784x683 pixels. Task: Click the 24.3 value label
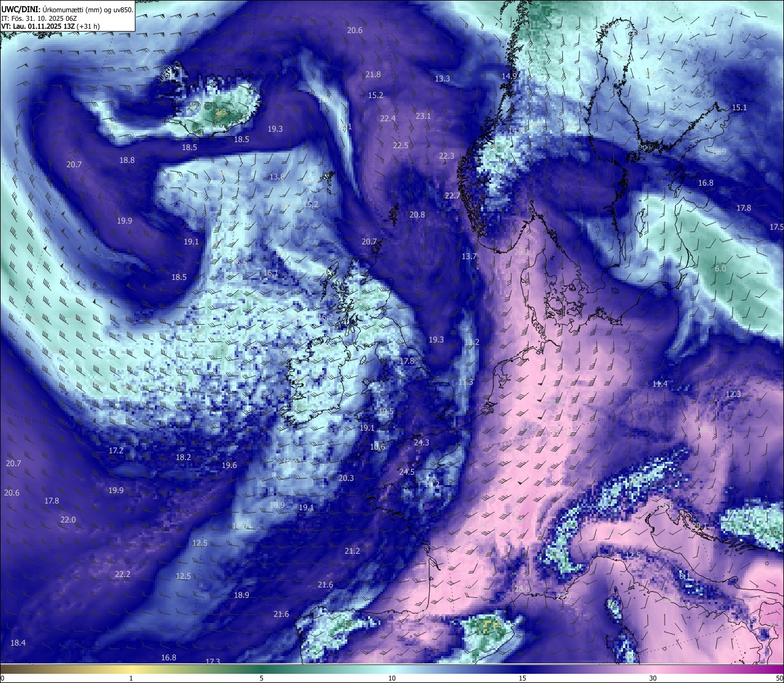tap(421, 443)
